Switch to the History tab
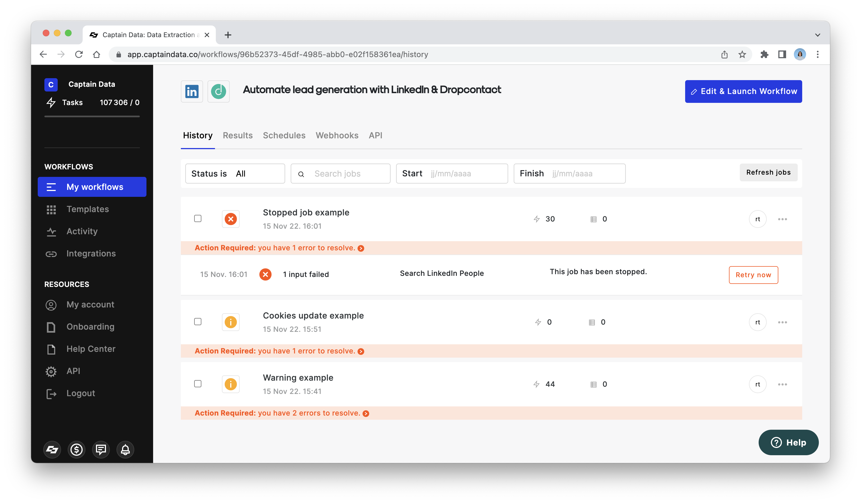 tap(198, 136)
